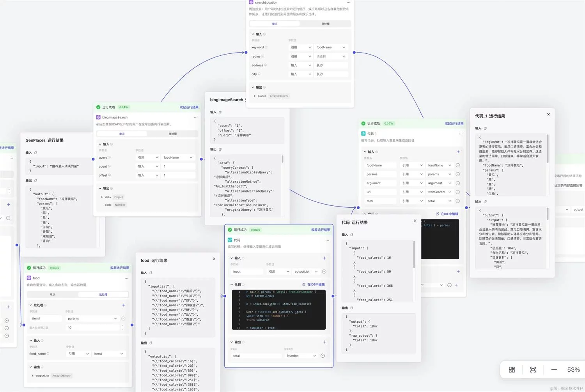Collapse the 输入 section in bingImageSearch node

100,144
